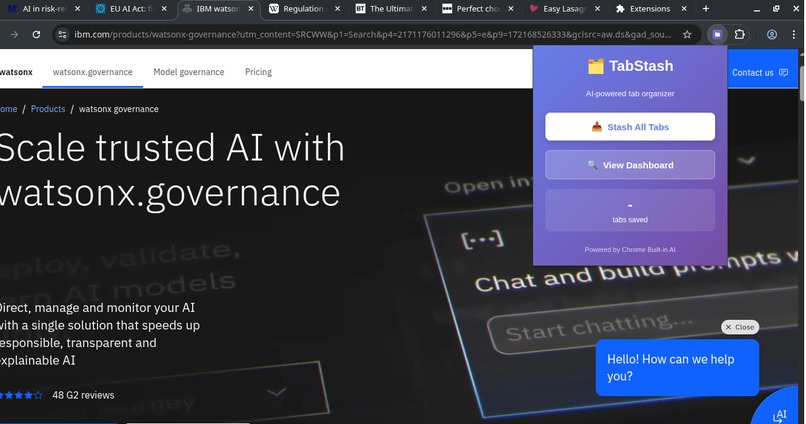
Task: Click the G2 star rating
Action: point(21,395)
